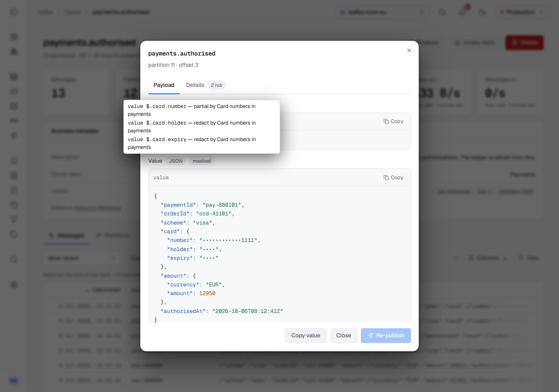Viewport: 559px width, 392px height.
Task: Click the copy icon in the key header
Action: point(386,121)
